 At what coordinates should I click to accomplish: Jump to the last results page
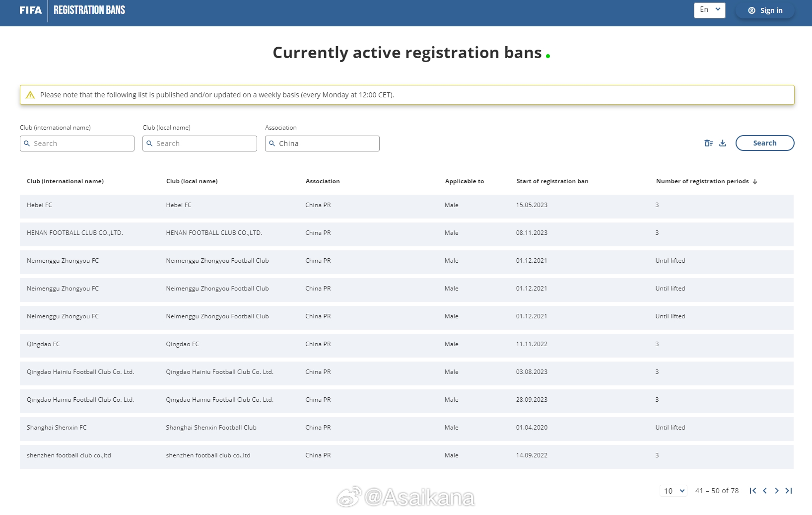[x=789, y=491]
